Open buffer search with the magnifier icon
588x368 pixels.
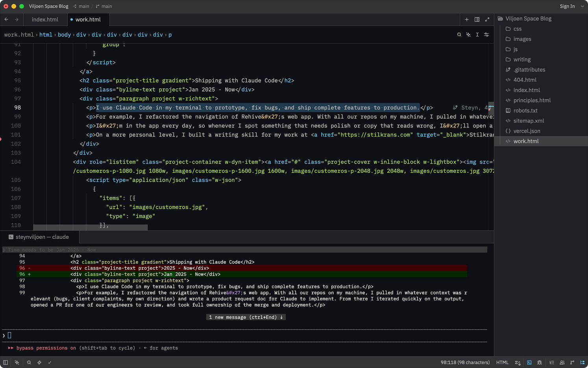click(x=459, y=35)
